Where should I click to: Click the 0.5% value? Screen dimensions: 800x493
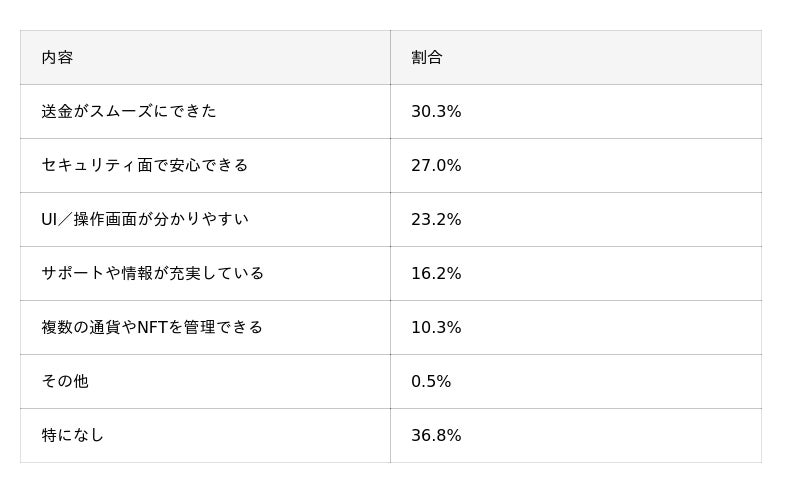click(431, 382)
